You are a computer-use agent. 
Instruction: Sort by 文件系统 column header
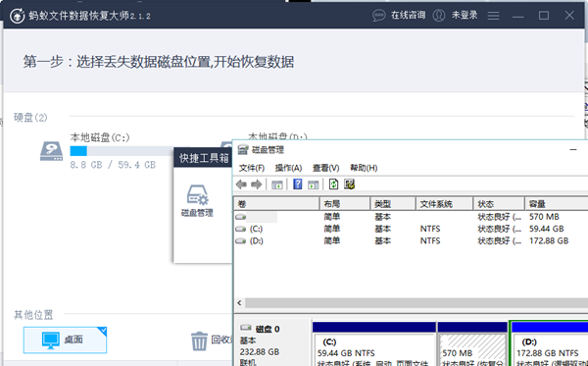[444, 204]
